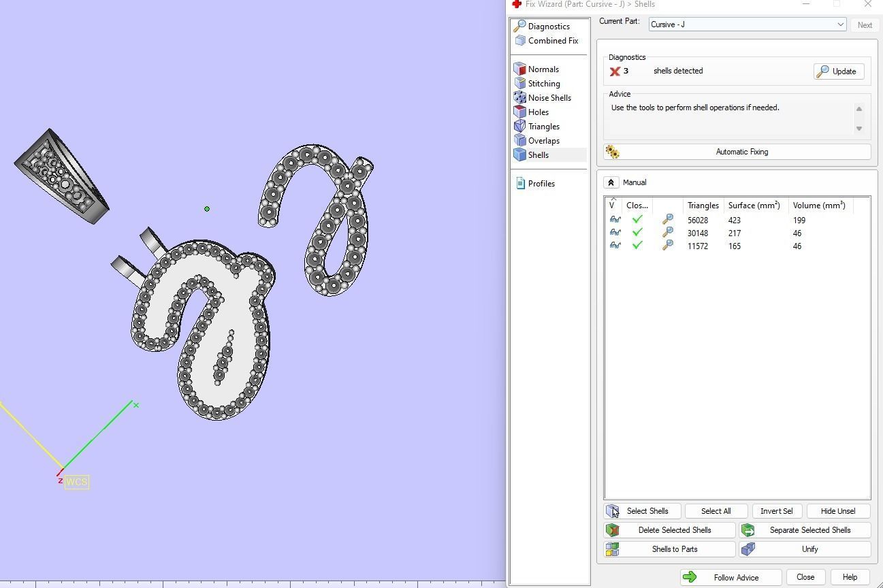The width and height of the screenshot is (883, 588).
Task: Unify the shells
Action: pyautogui.click(x=805, y=549)
